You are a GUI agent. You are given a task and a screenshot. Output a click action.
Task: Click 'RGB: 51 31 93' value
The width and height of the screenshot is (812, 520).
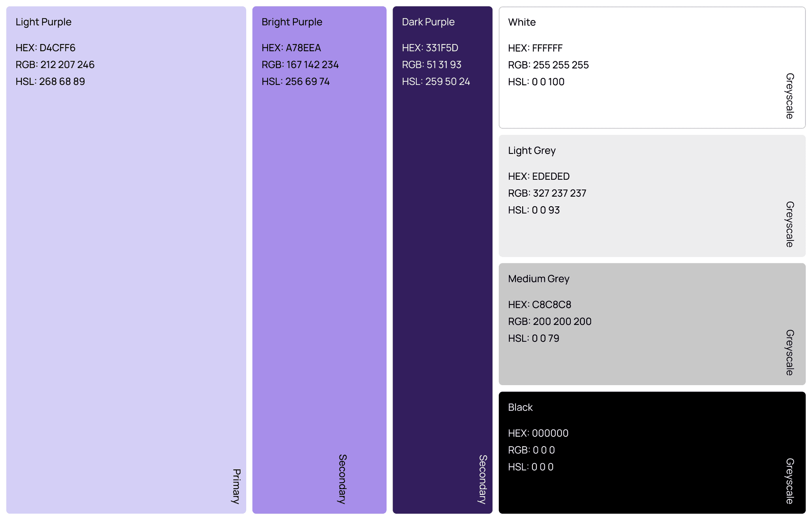pos(432,65)
